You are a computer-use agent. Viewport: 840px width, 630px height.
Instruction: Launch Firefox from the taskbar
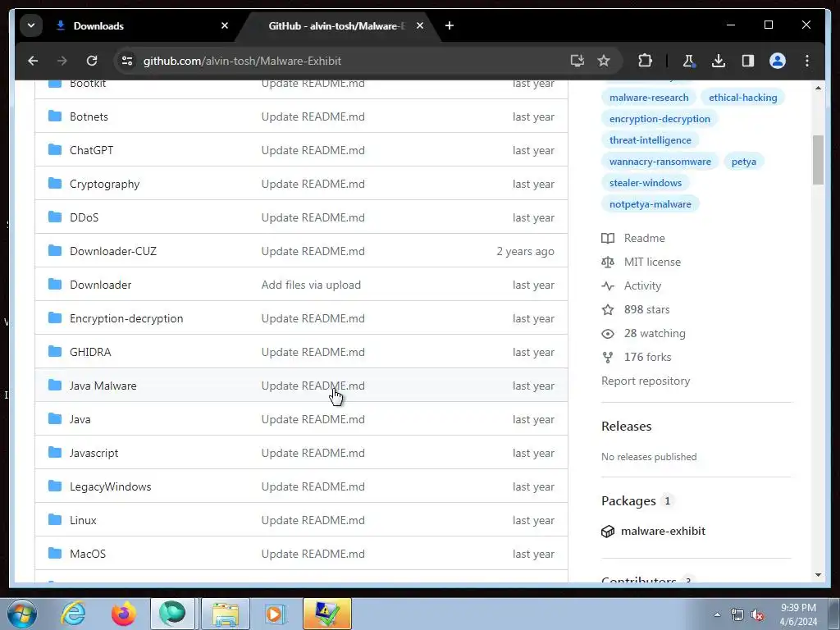pyautogui.click(x=124, y=614)
